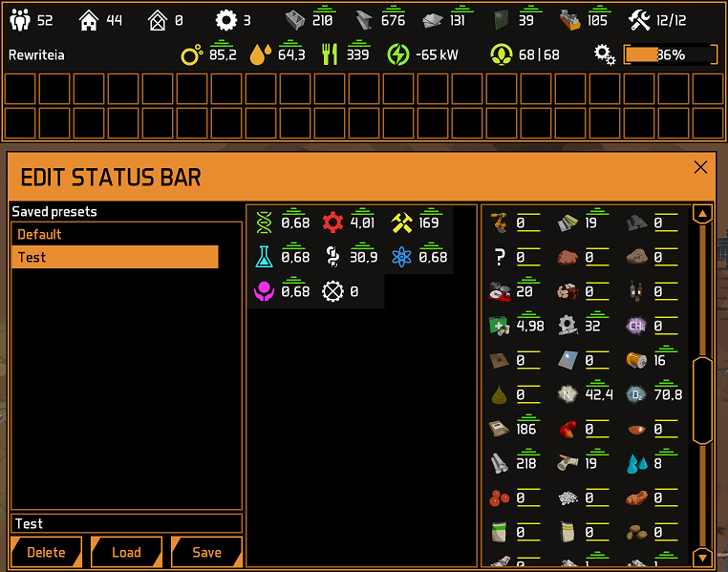Save the current preset
The height and width of the screenshot is (572, 728).
(206, 552)
